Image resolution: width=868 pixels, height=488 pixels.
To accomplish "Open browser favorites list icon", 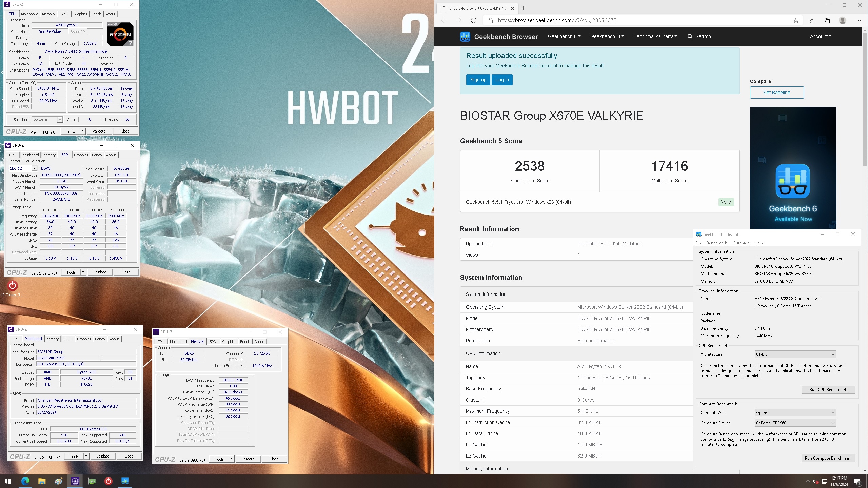I will pos(812,20).
